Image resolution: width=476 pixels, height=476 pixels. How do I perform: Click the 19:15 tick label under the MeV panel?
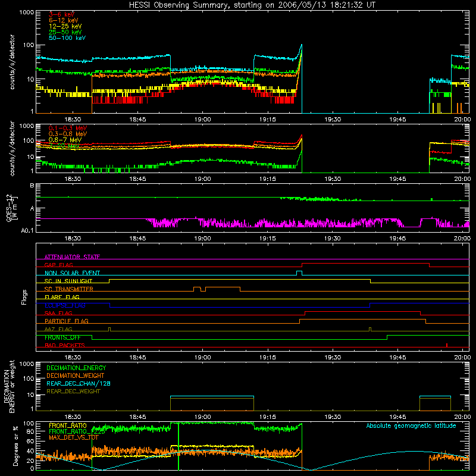coord(267,179)
